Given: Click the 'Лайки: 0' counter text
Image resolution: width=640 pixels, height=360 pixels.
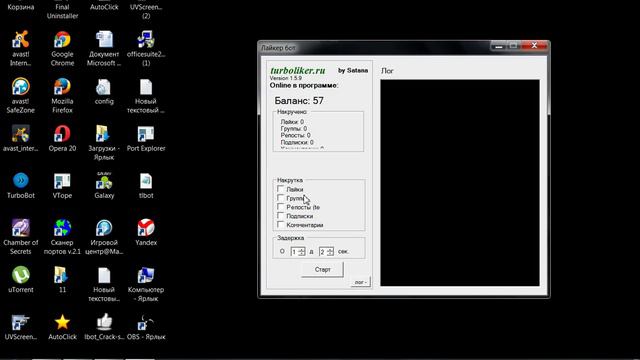Looking at the screenshot, I should 292,122.
